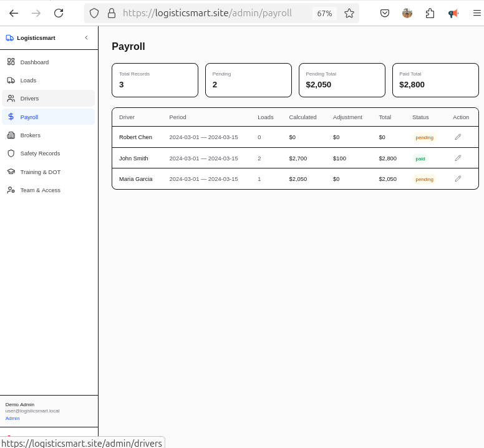The height and width of the screenshot is (448, 484).
Task: Go to Loads page
Action: pos(48,80)
